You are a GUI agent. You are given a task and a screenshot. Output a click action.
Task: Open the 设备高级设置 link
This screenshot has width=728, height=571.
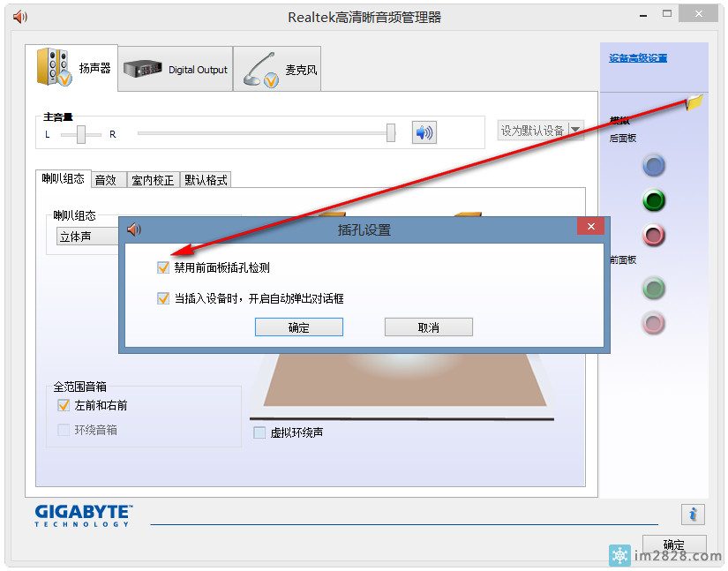point(637,58)
